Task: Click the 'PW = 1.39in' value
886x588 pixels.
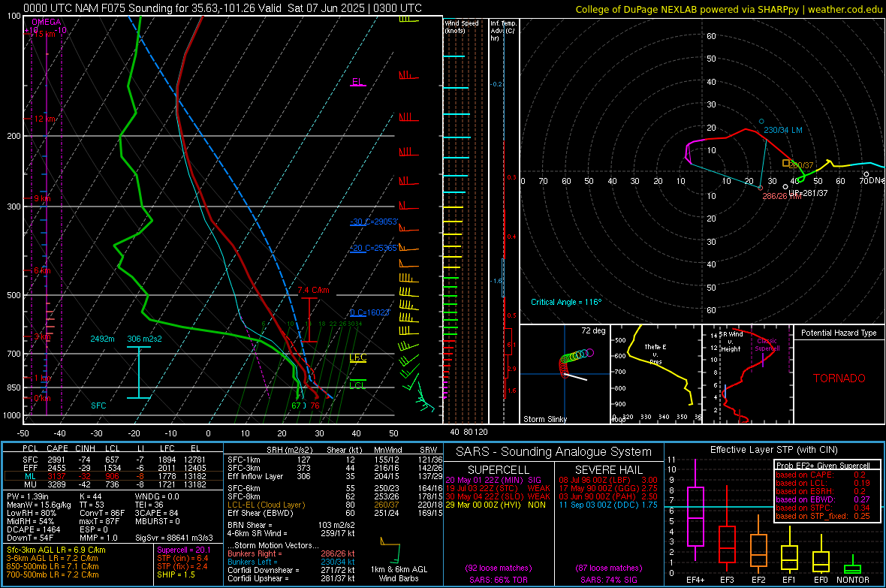Action: click(x=28, y=496)
